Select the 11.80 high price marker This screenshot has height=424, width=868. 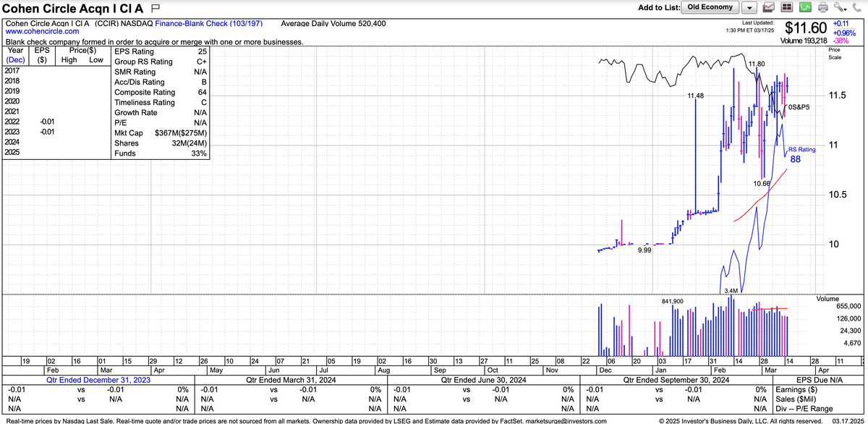tap(756, 64)
